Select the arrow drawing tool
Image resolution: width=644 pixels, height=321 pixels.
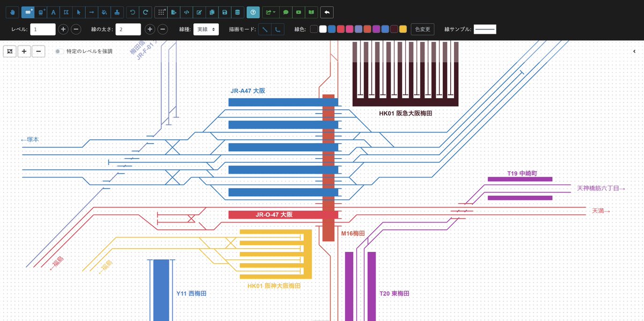pos(92,12)
